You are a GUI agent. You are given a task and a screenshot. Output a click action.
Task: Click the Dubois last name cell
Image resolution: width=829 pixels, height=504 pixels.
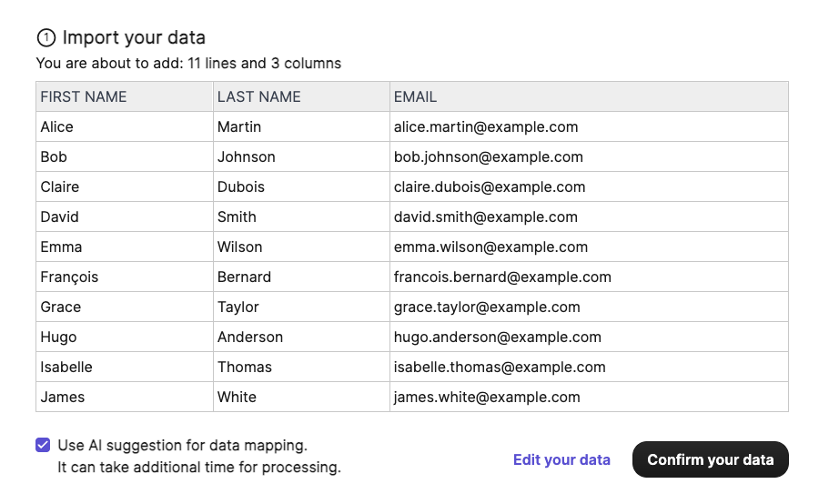coord(241,186)
